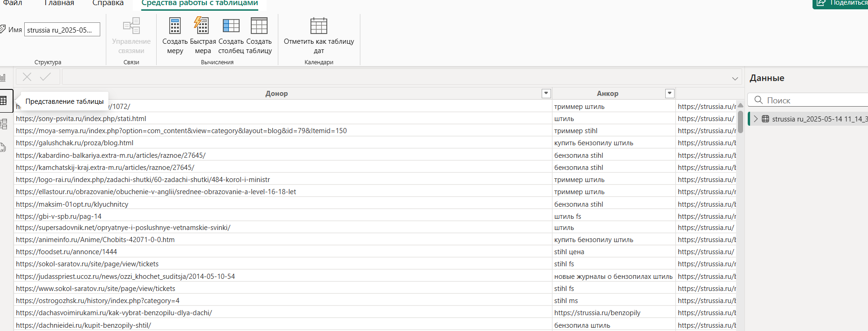Switch to report view in left sidebar
868x331 pixels.
pos(4,78)
